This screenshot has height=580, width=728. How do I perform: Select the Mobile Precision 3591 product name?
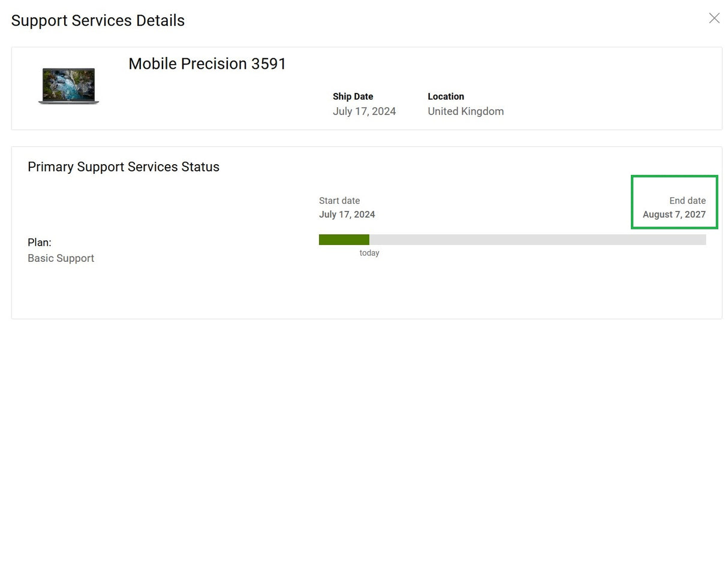pos(207,64)
